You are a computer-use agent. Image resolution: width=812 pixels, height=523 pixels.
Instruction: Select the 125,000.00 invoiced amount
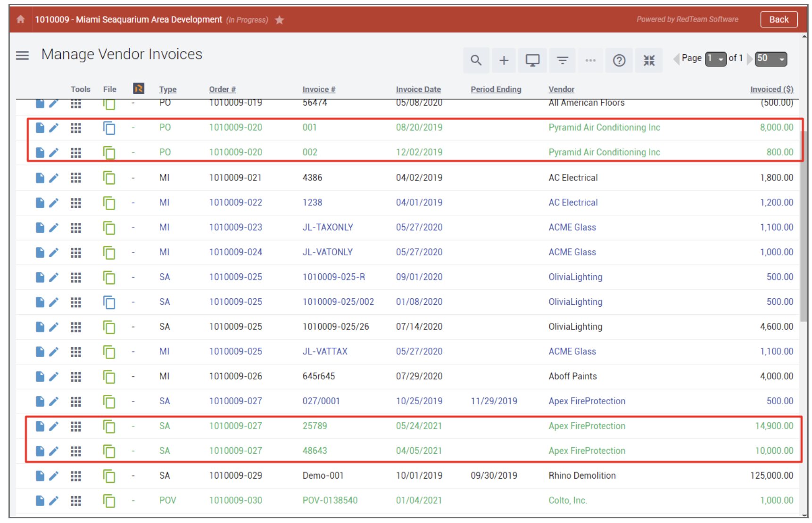(x=771, y=476)
